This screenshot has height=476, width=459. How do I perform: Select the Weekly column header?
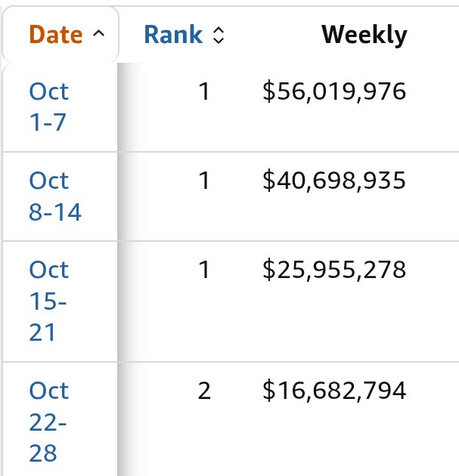click(364, 36)
